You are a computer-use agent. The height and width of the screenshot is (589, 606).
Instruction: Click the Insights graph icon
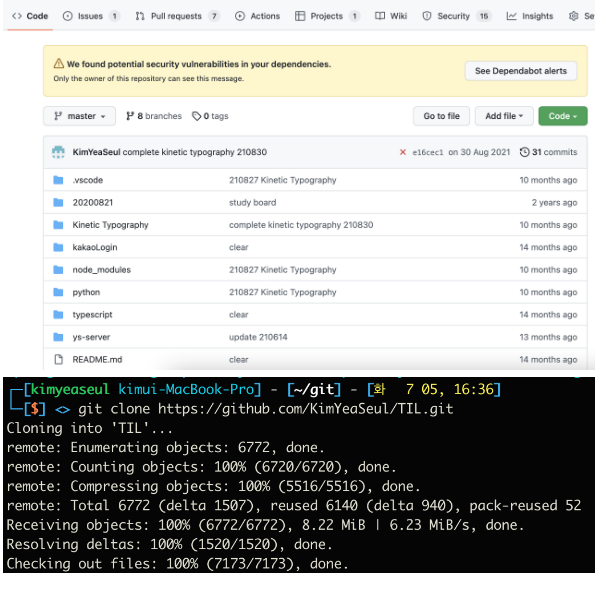[x=512, y=16]
